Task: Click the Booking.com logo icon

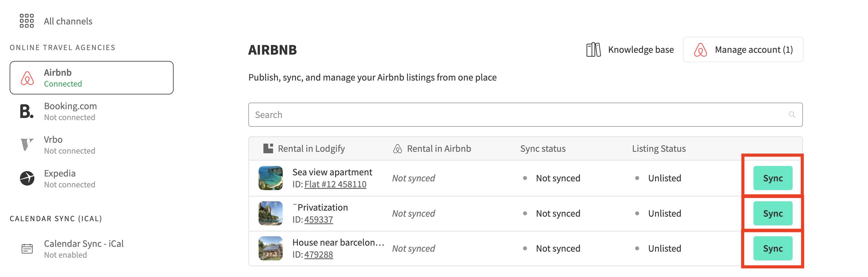Action: coord(27,111)
